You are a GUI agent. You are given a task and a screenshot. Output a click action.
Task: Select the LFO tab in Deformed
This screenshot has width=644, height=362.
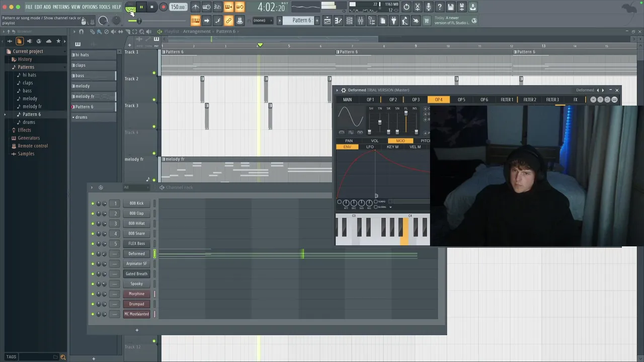click(370, 147)
